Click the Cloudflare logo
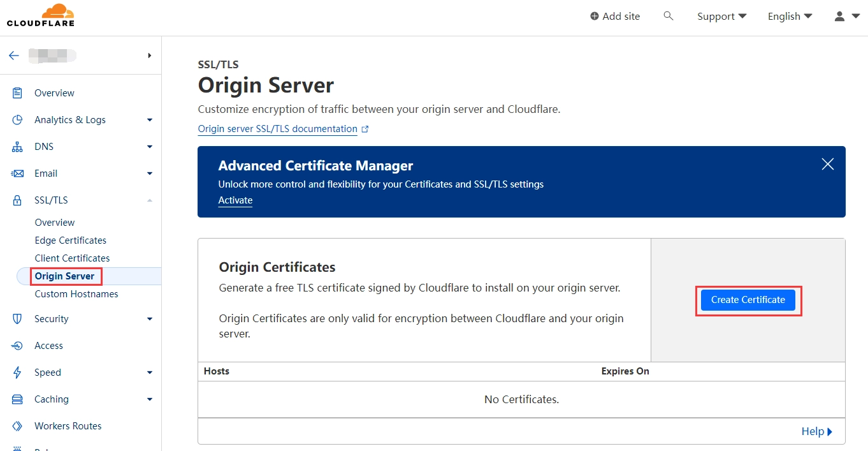This screenshot has height=451, width=868. pyautogui.click(x=41, y=16)
